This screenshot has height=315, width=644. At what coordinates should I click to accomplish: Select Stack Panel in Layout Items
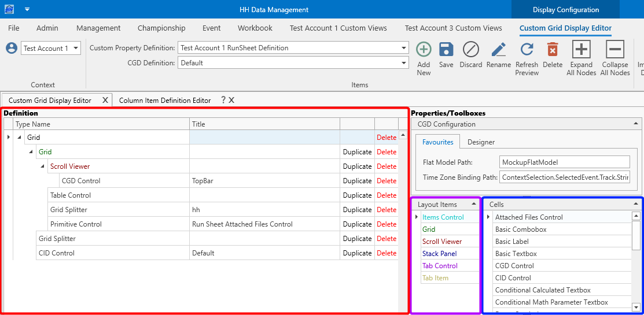pyautogui.click(x=450, y=254)
